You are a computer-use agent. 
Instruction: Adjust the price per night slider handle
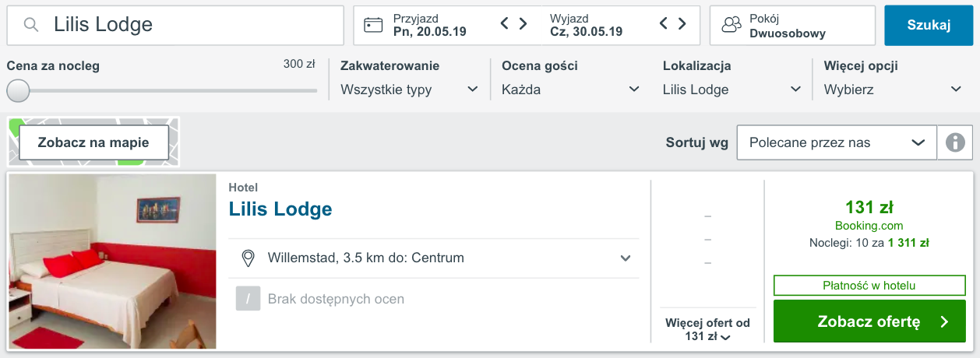(x=18, y=90)
